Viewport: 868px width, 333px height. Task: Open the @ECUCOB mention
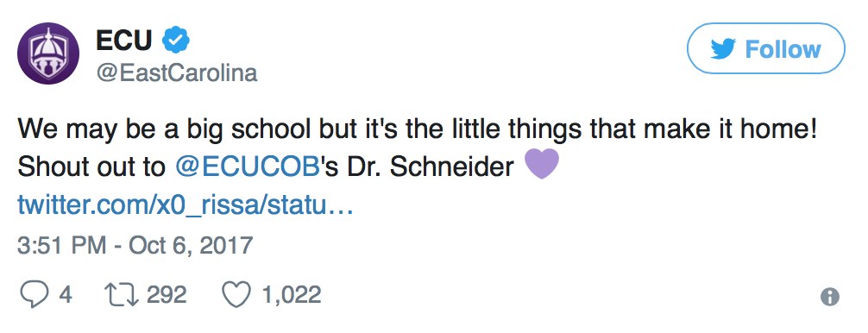click(248, 167)
